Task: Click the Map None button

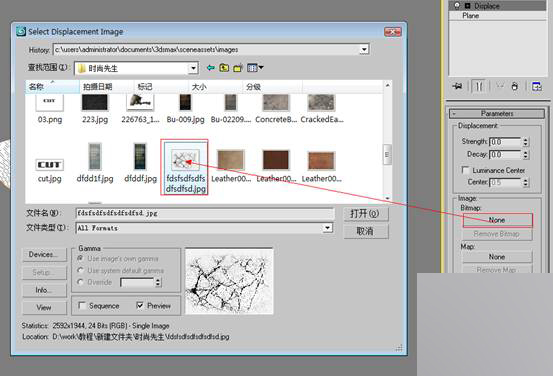Action: (497, 257)
